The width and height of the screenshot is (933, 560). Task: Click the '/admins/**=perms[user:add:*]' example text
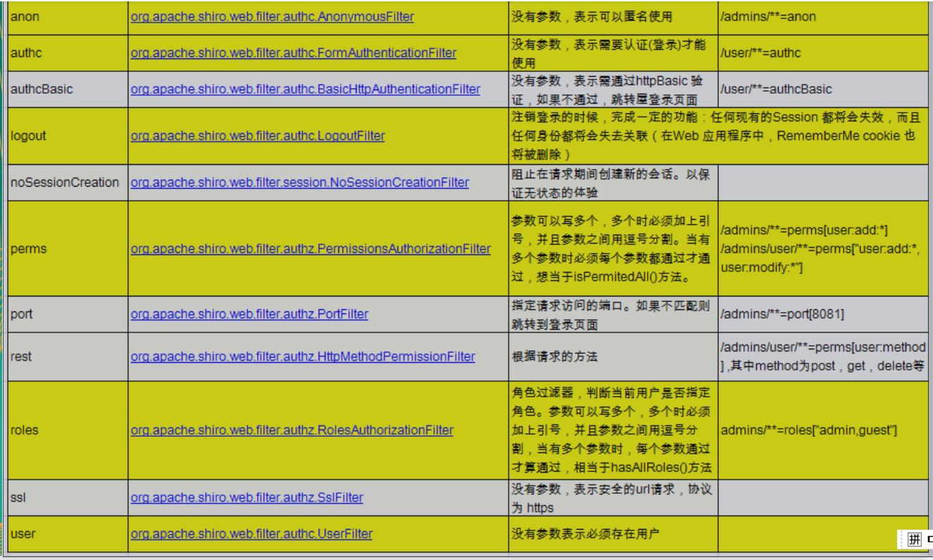point(804,230)
